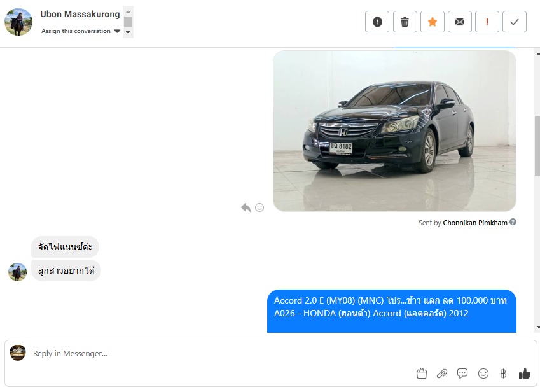This screenshot has height=392, width=540.
Task: Attach a file using paperclip icon
Action: click(442, 374)
